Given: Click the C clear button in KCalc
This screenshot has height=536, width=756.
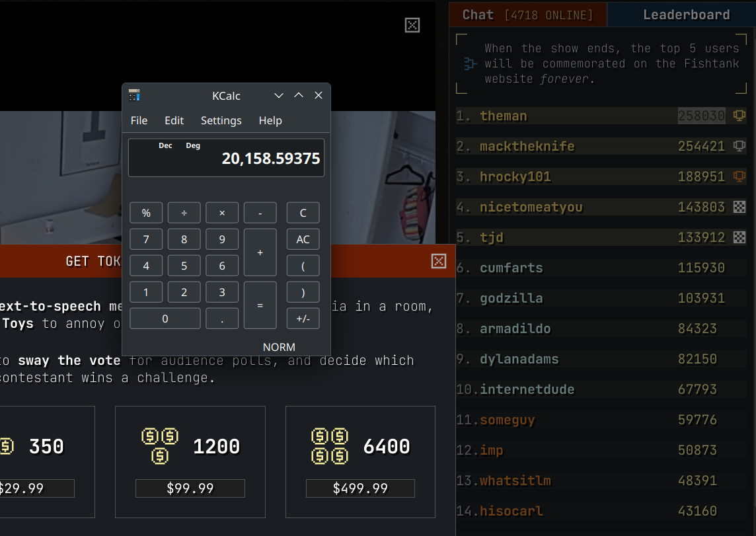Looking at the screenshot, I should 303,213.
